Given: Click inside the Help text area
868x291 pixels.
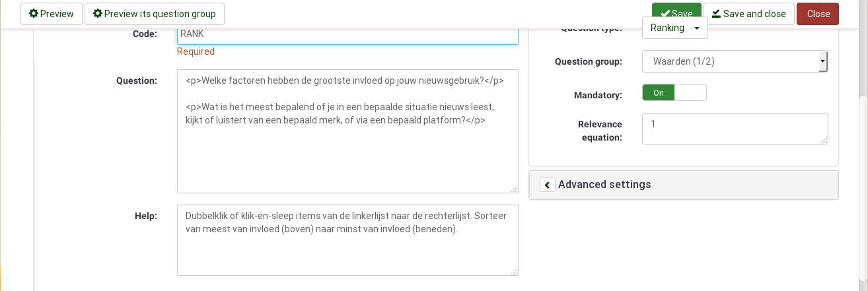Looking at the screenshot, I should pyautogui.click(x=347, y=251).
